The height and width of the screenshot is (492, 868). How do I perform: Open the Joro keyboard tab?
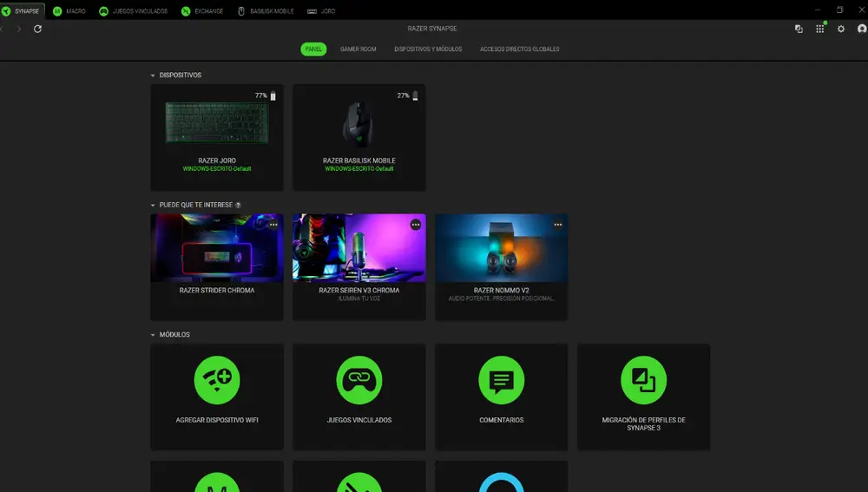coord(321,11)
